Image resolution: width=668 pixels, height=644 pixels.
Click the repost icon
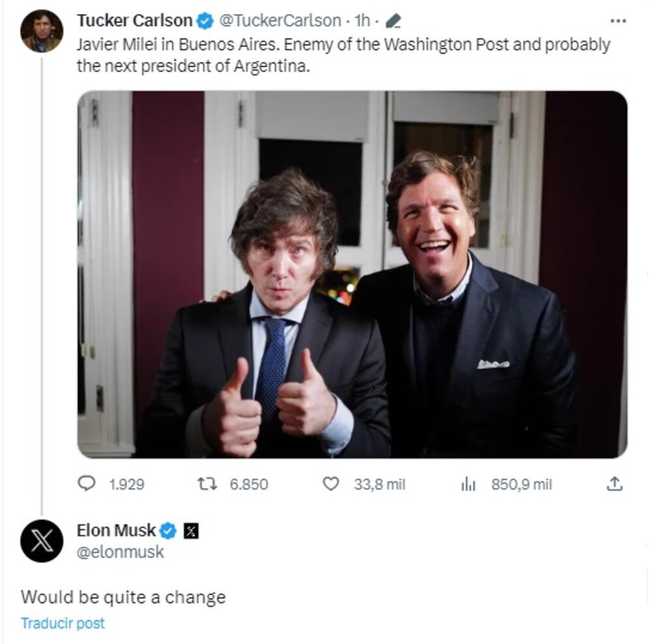coord(208,485)
